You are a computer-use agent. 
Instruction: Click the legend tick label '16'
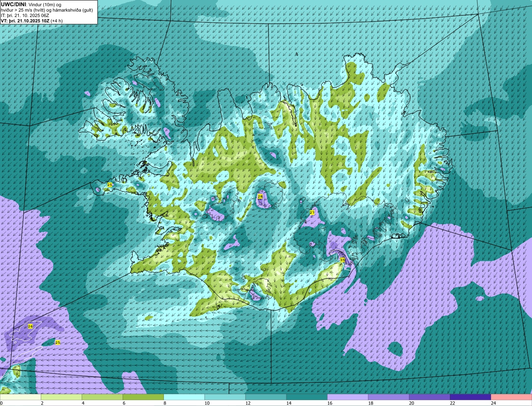point(330,403)
